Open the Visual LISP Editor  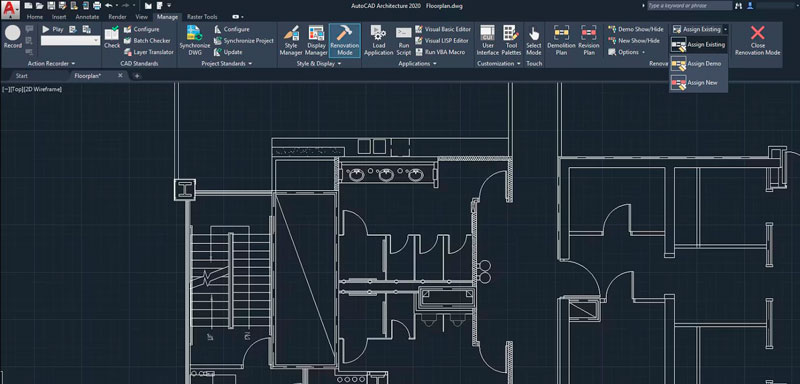[442, 40]
